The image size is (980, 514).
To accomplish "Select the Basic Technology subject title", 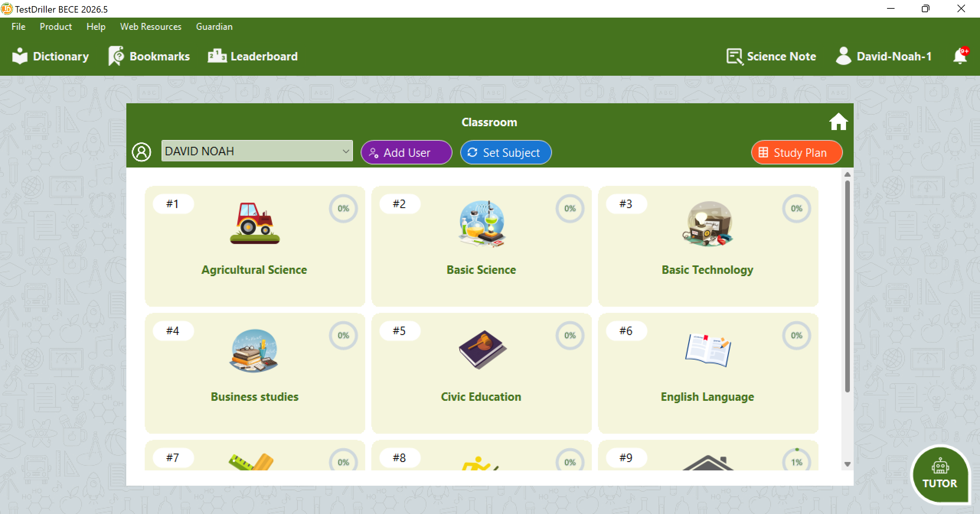I will coord(707,270).
